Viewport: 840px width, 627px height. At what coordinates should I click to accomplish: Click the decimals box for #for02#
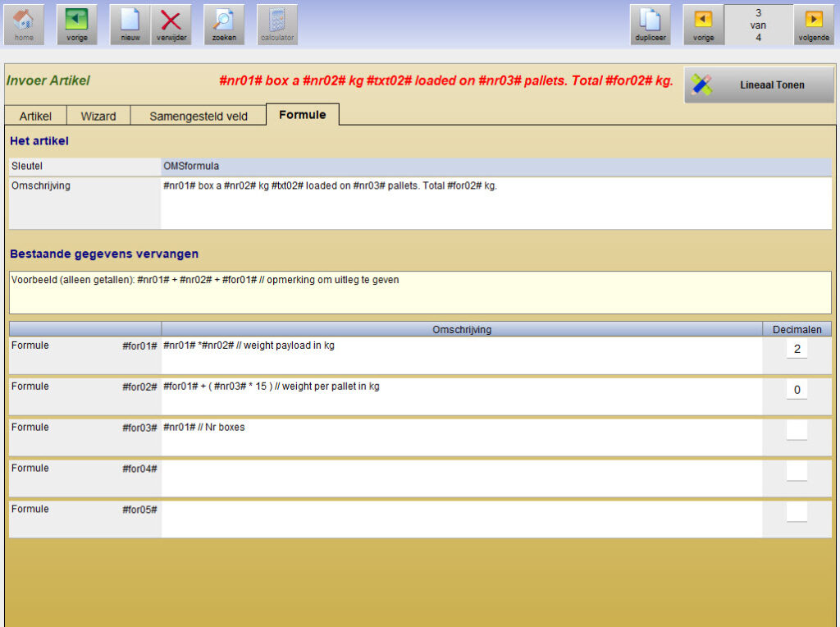tap(797, 390)
